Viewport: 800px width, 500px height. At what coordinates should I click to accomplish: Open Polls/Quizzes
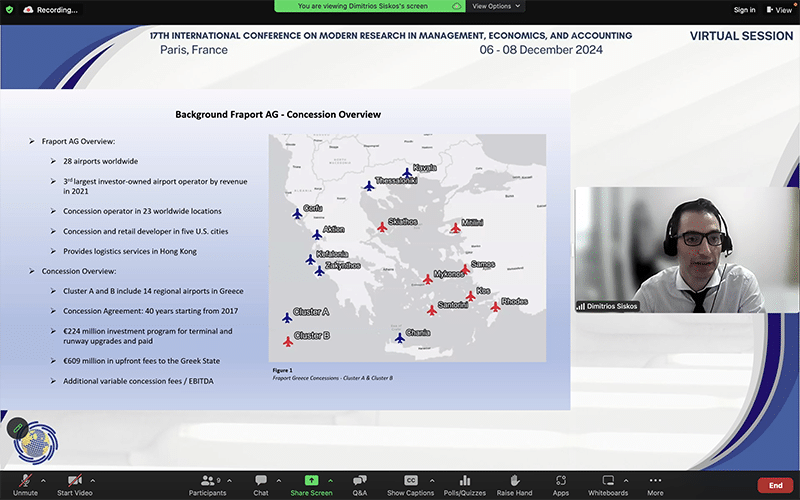pos(464,483)
